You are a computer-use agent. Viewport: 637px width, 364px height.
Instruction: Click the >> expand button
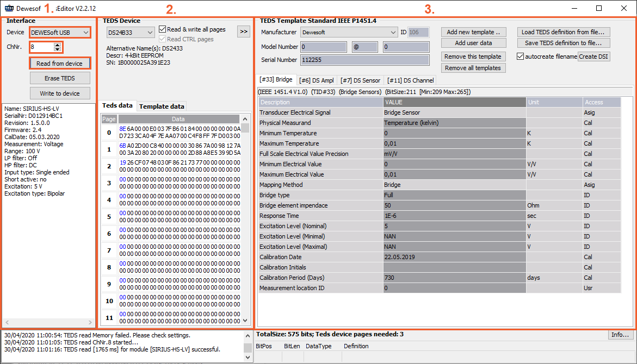(243, 32)
